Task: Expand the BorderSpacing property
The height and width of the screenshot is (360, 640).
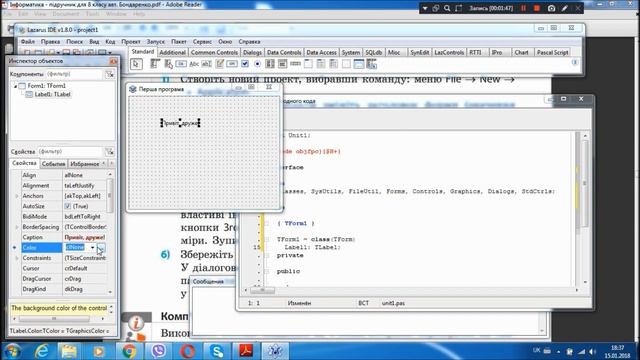Action: (17, 227)
